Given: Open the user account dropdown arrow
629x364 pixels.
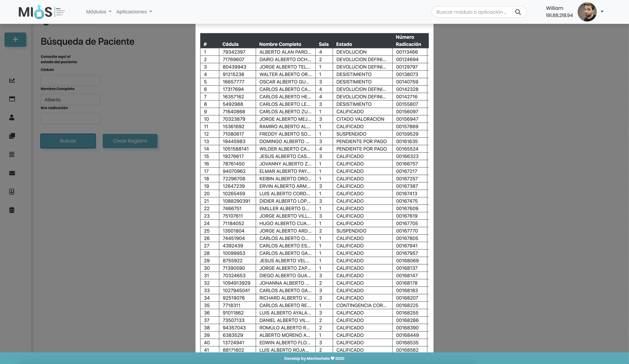Looking at the screenshot, I should 602,11.
